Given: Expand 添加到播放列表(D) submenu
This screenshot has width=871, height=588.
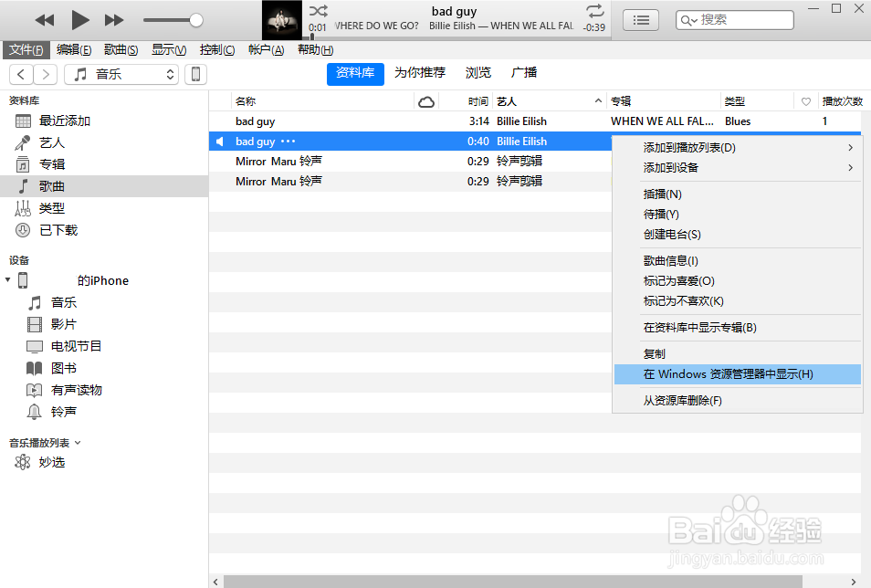Looking at the screenshot, I should tap(738, 148).
